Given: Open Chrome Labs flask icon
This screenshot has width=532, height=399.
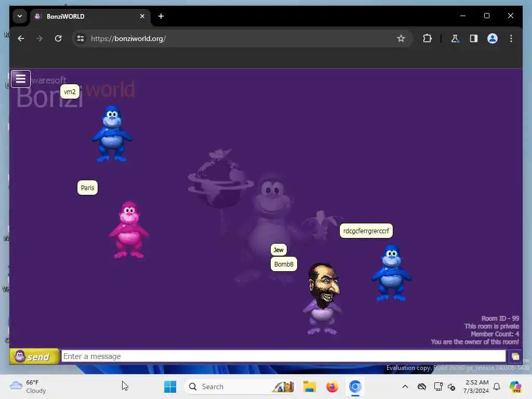Looking at the screenshot, I should (455, 38).
